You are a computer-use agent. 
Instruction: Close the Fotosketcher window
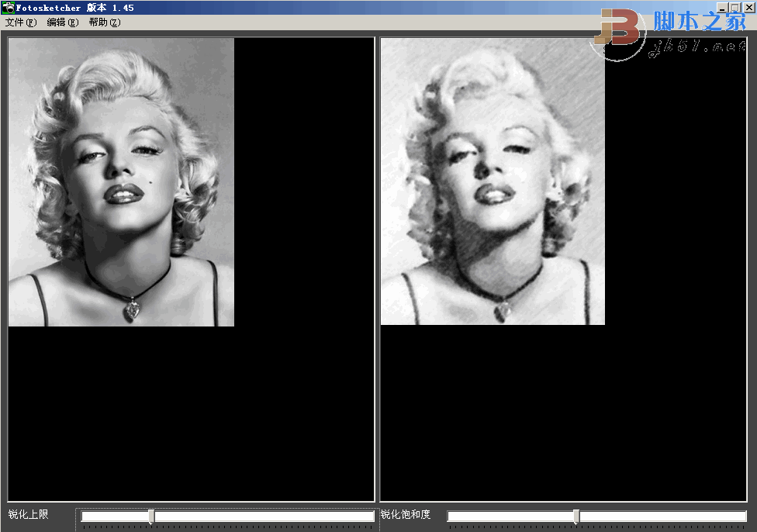(748, 8)
